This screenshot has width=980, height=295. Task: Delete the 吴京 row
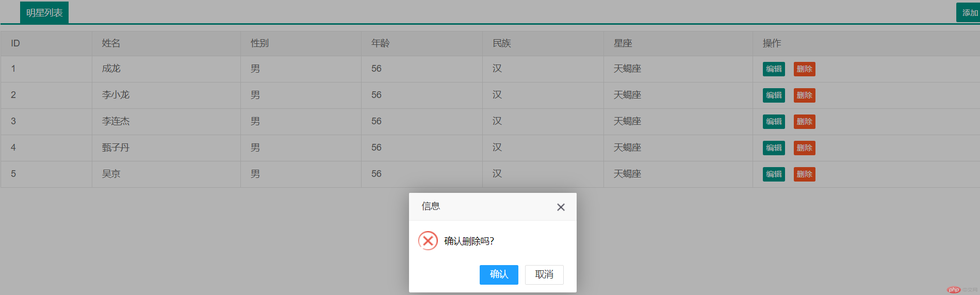coord(804,174)
